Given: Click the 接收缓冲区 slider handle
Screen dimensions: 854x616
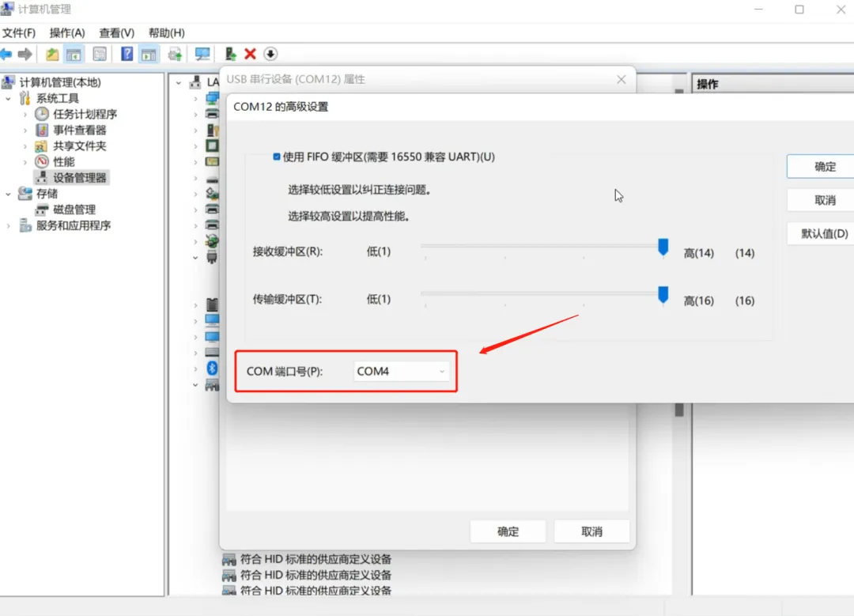Looking at the screenshot, I should [x=663, y=248].
